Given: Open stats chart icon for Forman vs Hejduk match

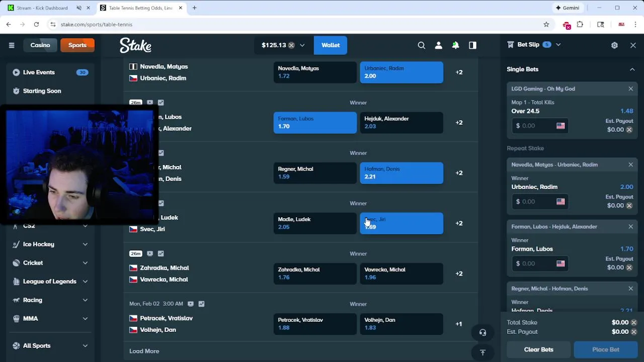Looking at the screenshot, I should click(x=161, y=103).
